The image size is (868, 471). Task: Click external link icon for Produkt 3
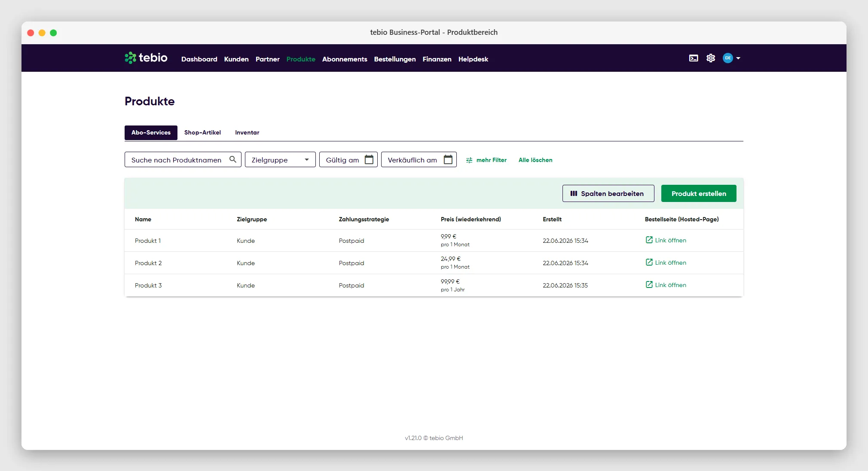pos(649,284)
